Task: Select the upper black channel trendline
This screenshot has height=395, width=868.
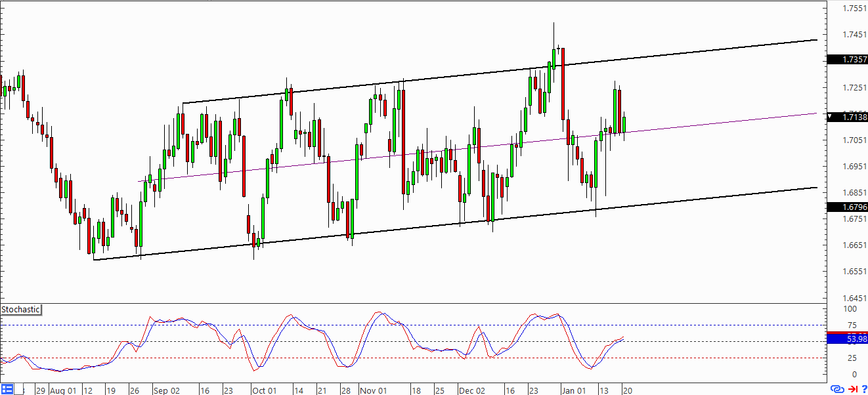Action: pyautogui.click(x=499, y=72)
